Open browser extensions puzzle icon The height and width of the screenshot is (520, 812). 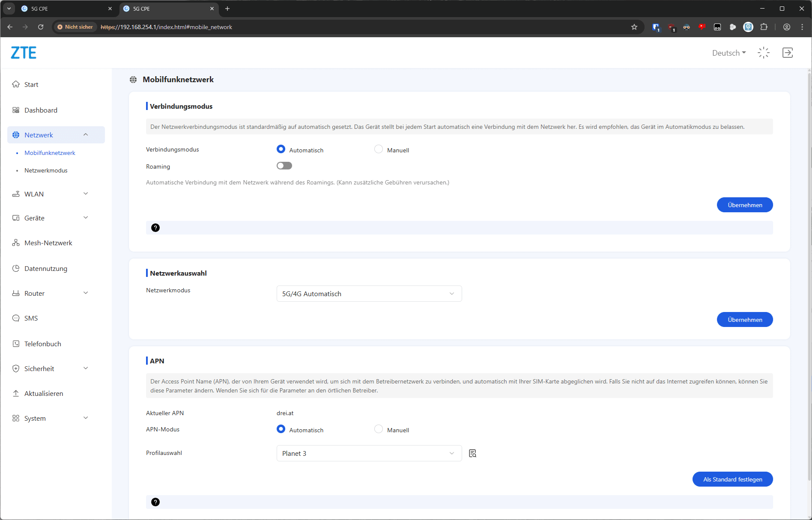point(764,27)
